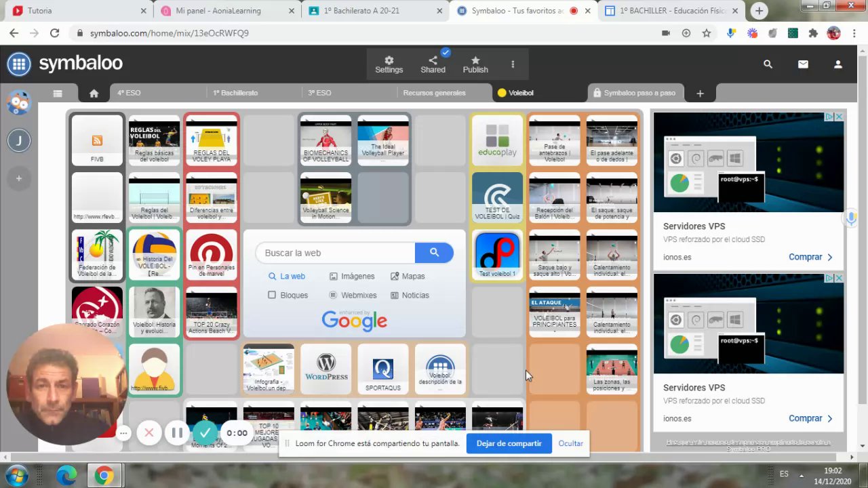868x488 pixels.
Task: Open the Symbaloo Settings gear
Action: [x=389, y=65]
